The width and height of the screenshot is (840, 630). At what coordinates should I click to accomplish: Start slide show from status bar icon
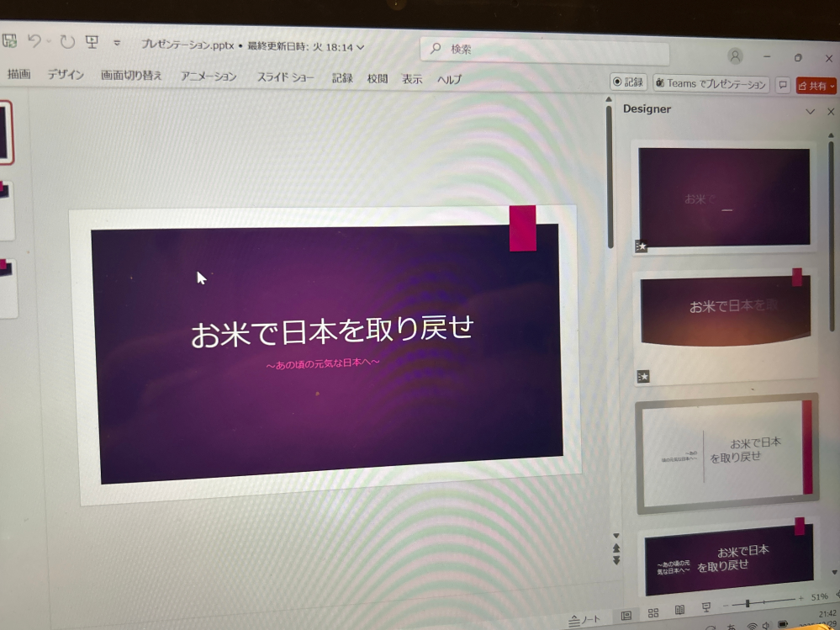707,607
